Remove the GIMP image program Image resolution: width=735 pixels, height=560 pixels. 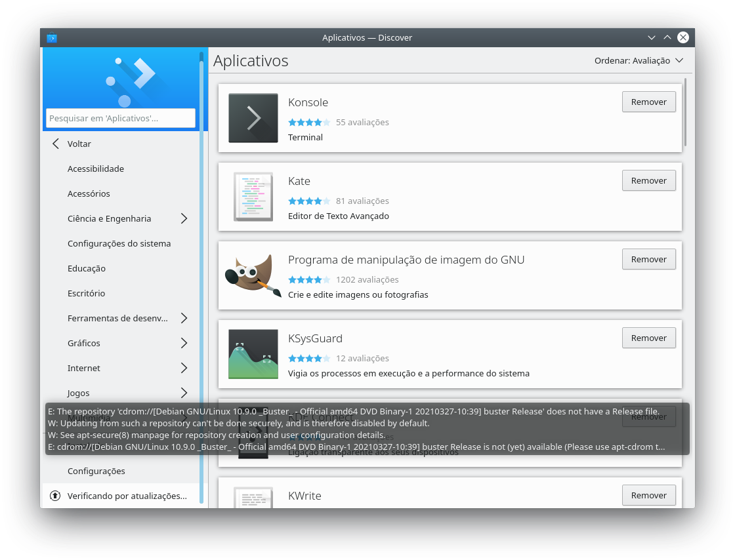click(649, 259)
